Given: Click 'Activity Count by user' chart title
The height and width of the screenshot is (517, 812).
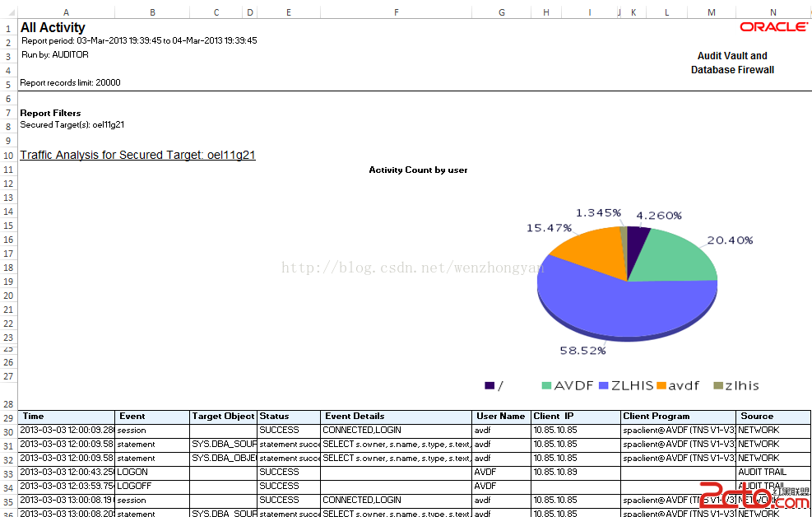Looking at the screenshot, I should pos(418,170).
